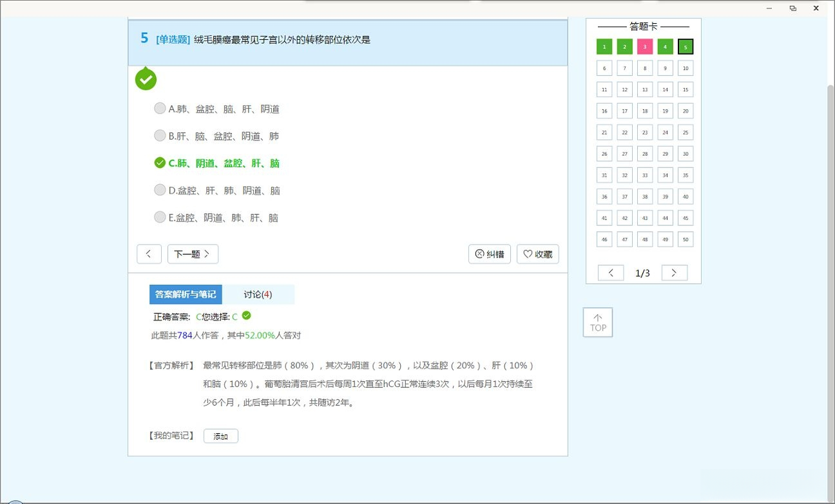Screen dimensions: 835x504
Task: Select answer option C 肺、阴道、盆腔、肝、脑
Action: pos(216,163)
